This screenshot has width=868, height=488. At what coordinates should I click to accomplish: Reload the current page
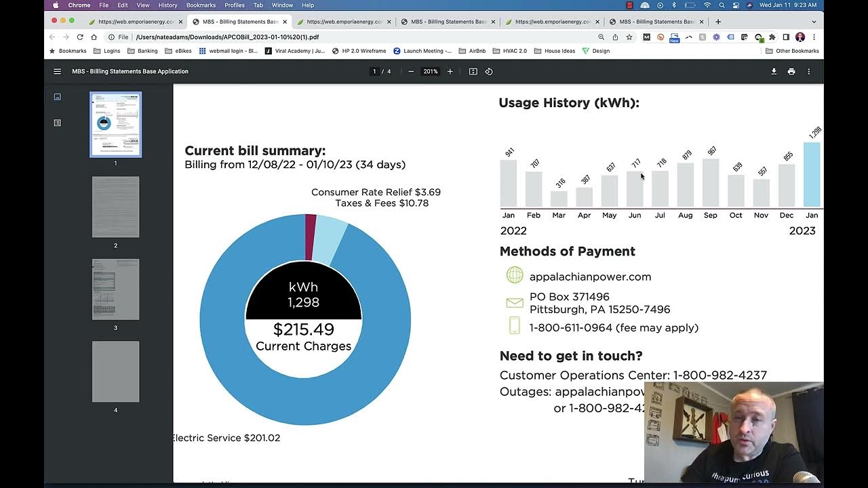(x=80, y=37)
